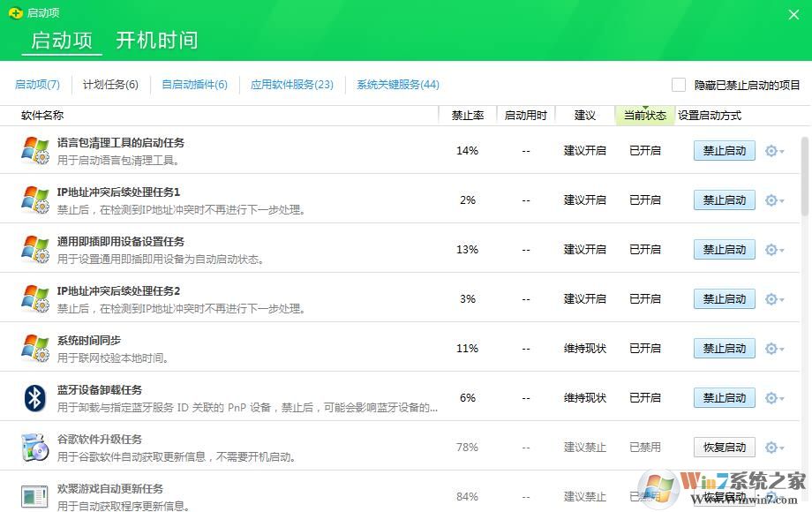
Task: Click the Bluetooth icon for 蓝牙设备卸载任务
Action: click(35, 397)
